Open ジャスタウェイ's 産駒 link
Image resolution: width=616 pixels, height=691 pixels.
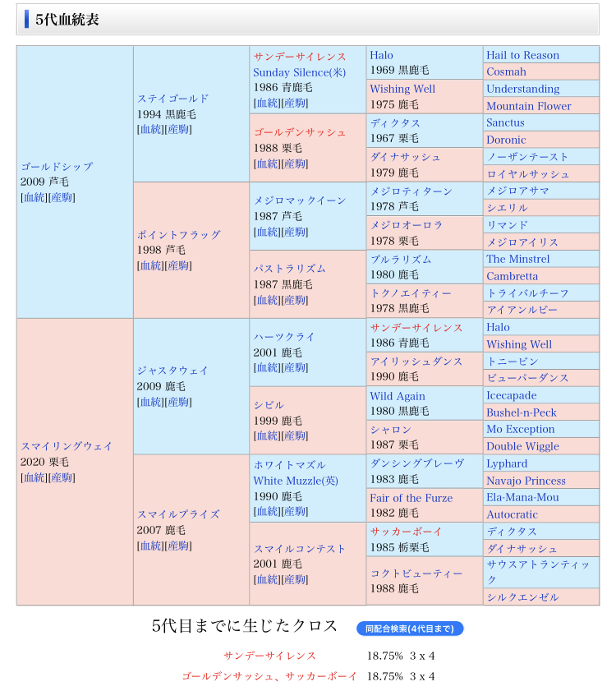click(x=178, y=402)
